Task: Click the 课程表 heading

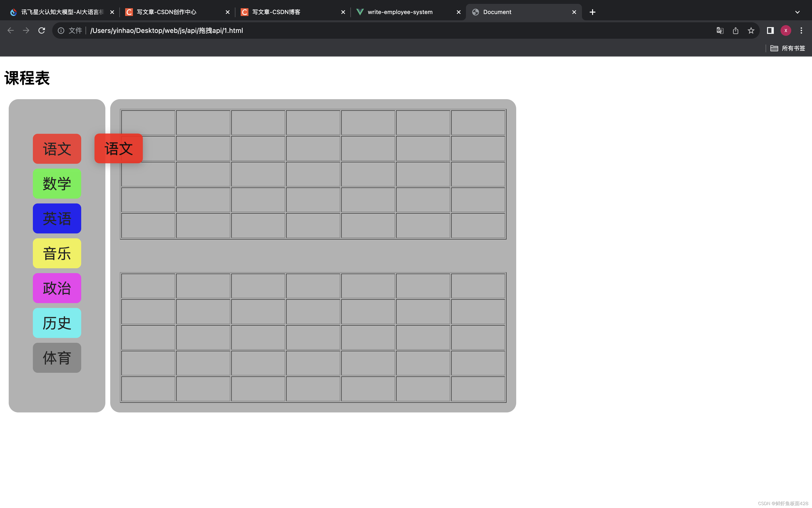Action: point(27,78)
